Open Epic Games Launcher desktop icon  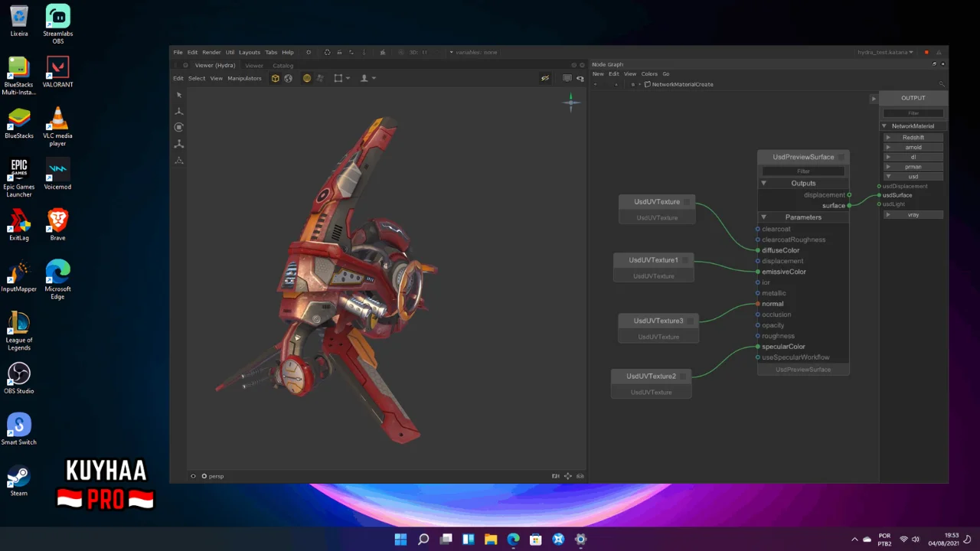pos(19,178)
